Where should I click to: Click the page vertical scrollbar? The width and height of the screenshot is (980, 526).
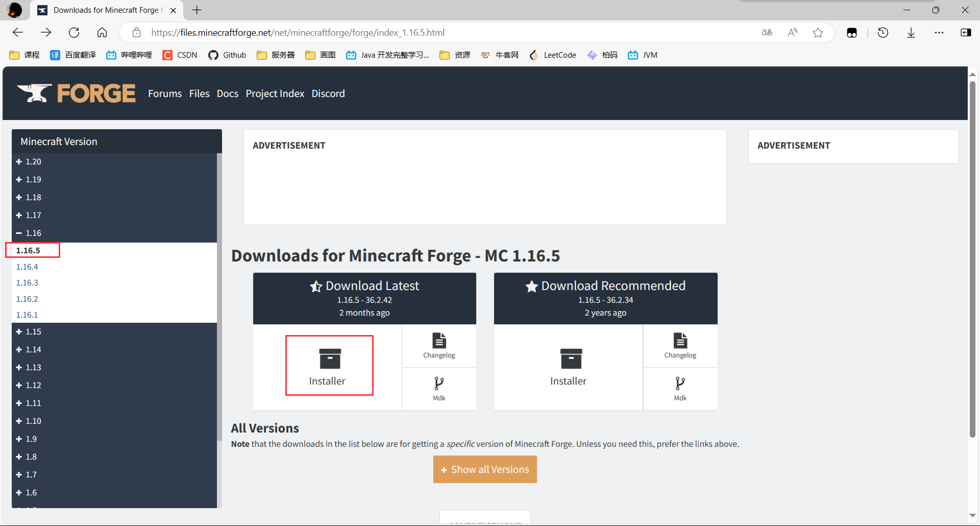pyautogui.click(x=972, y=260)
